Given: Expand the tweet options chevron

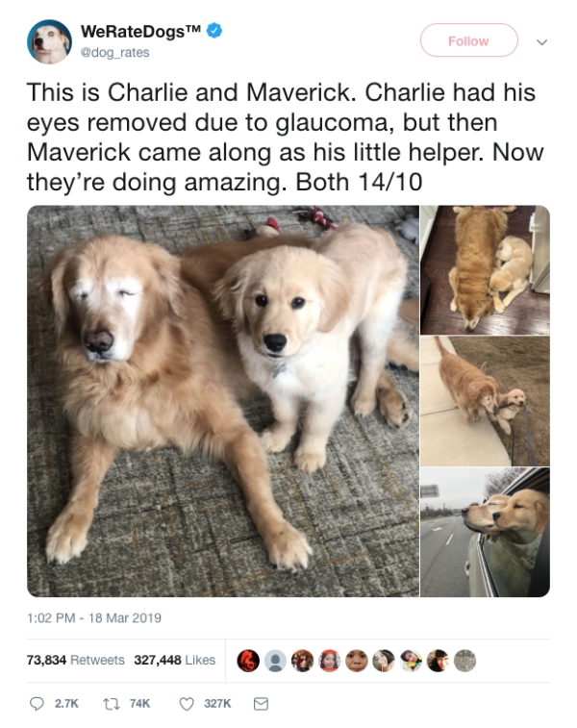Looking at the screenshot, I should pos(541,41).
